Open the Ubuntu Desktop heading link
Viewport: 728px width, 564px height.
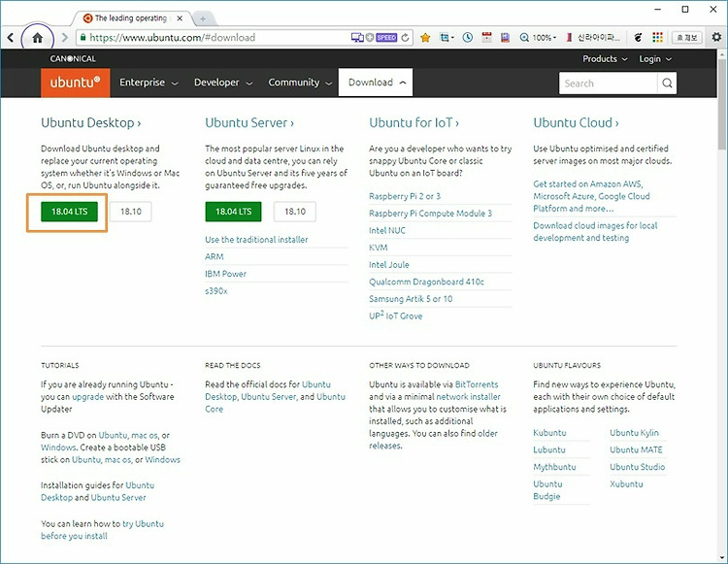click(x=90, y=123)
